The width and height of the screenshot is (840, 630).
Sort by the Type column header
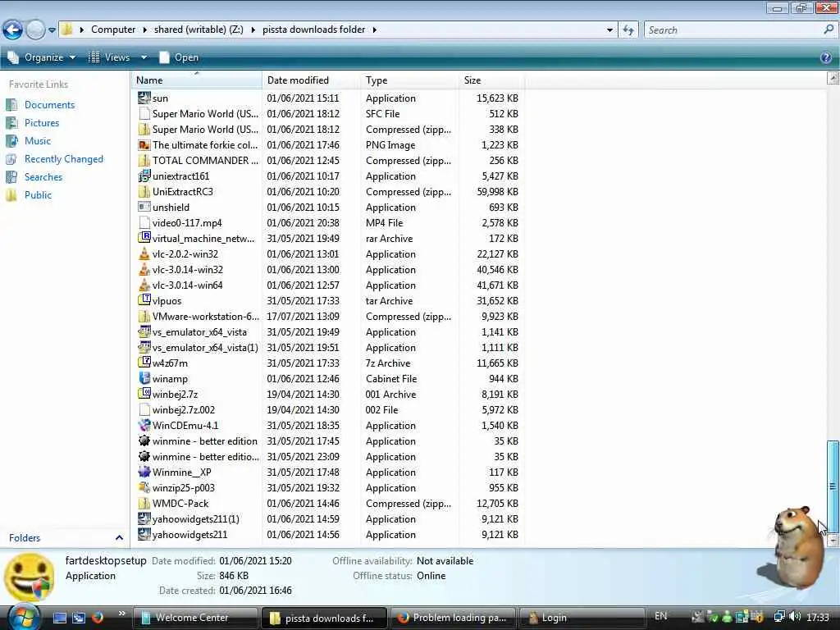(409, 80)
